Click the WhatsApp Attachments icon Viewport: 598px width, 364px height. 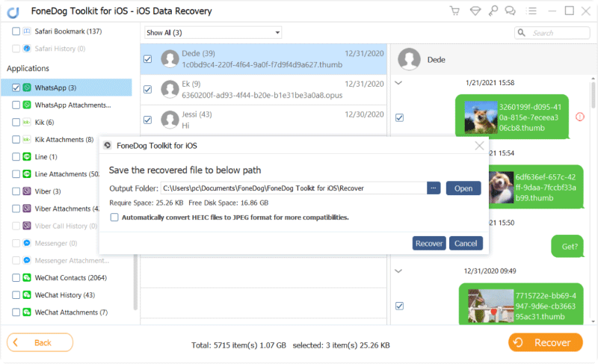(27, 105)
